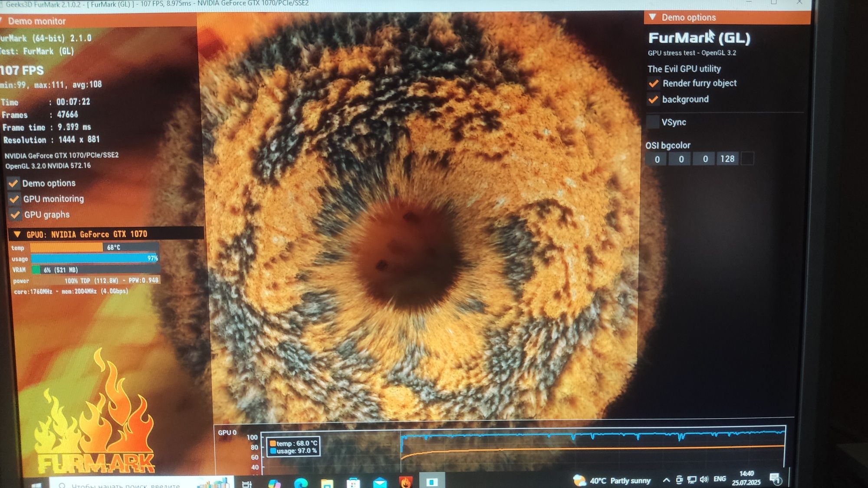Viewport: 868px width, 488px height.
Task: Click the OSI bgcolor alpha field 128
Action: [x=727, y=159]
